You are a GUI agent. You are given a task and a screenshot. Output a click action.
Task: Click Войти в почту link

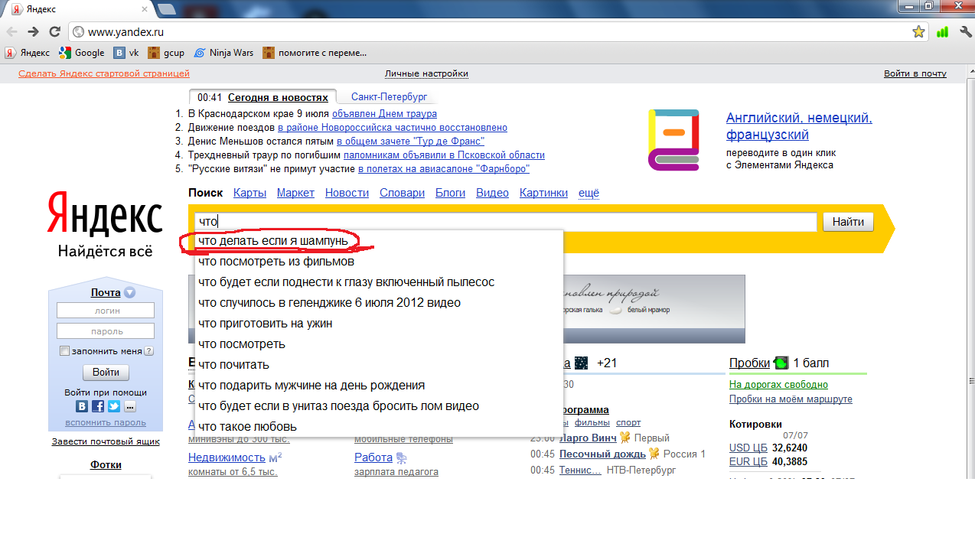(915, 73)
